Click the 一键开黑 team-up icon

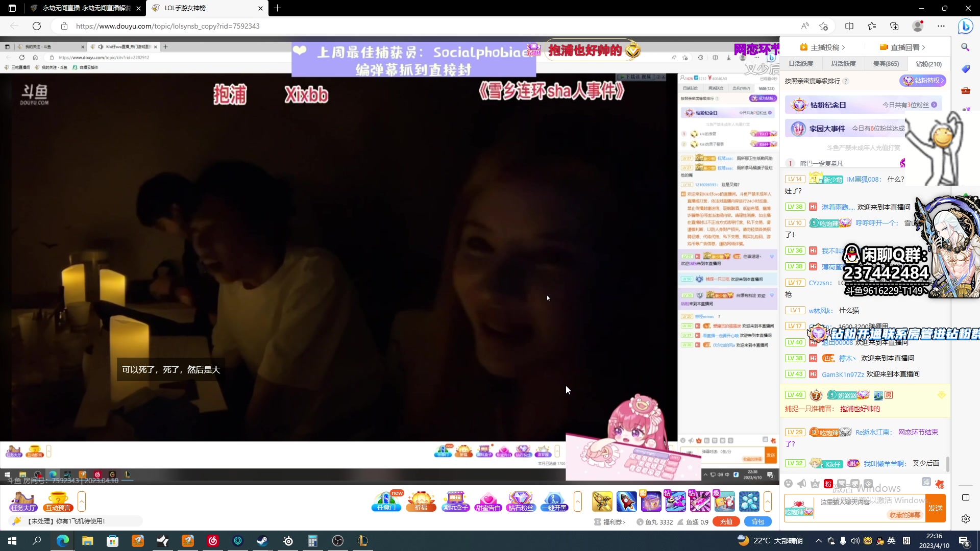[x=554, y=501]
